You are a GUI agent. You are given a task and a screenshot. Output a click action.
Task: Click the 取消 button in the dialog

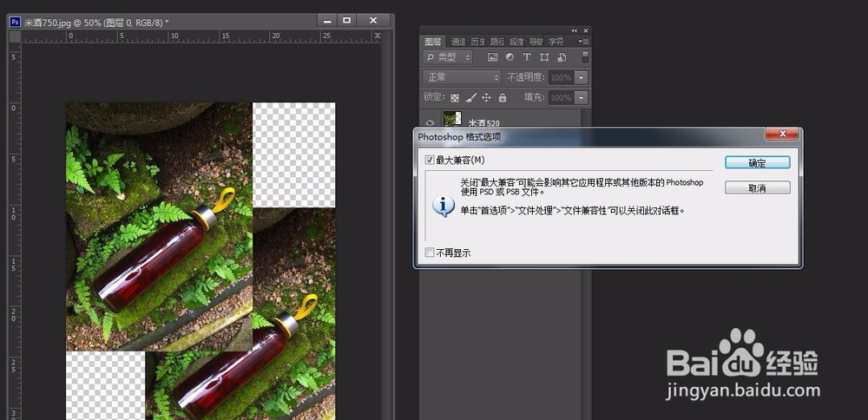click(757, 188)
